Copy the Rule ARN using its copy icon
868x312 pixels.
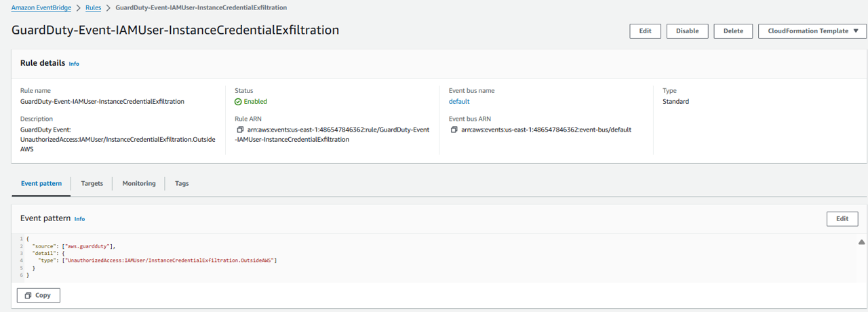(239, 130)
